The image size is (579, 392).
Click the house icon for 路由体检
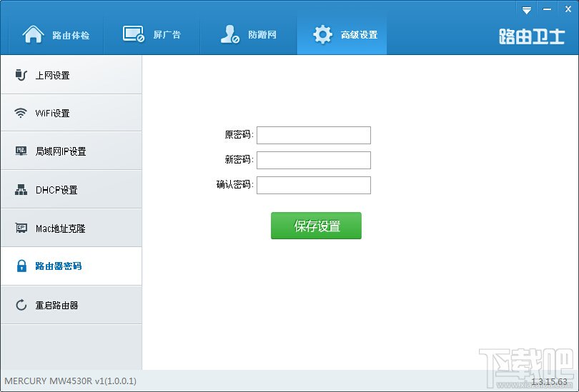pos(33,34)
